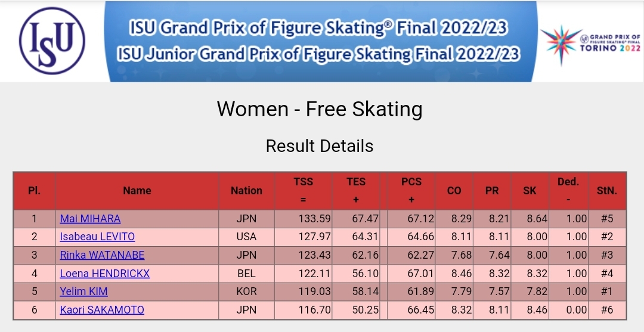
Task: Click the Women - Free Skating heading
Action: click(320, 110)
